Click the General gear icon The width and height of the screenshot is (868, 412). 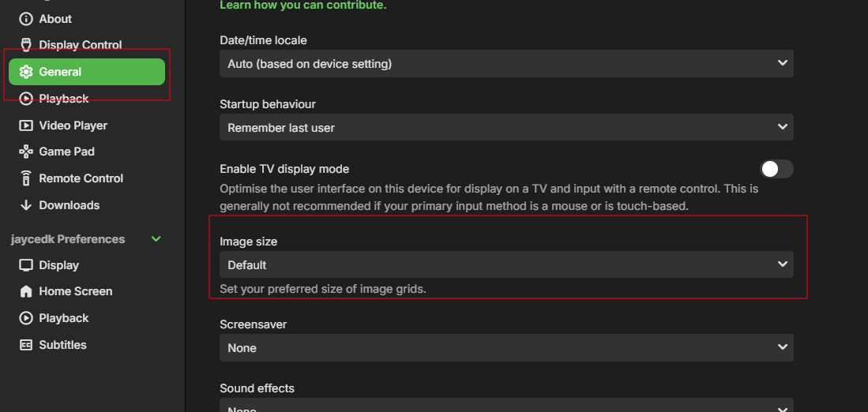tap(25, 72)
